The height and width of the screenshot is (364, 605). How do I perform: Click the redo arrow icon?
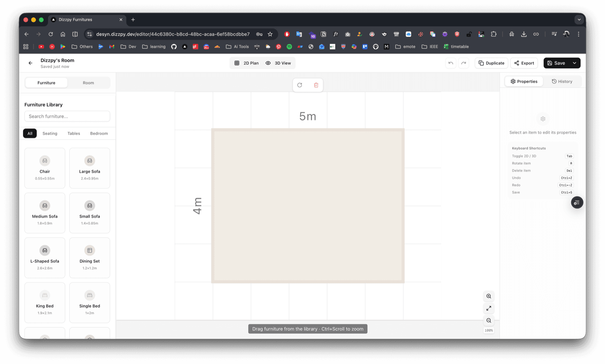point(464,63)
